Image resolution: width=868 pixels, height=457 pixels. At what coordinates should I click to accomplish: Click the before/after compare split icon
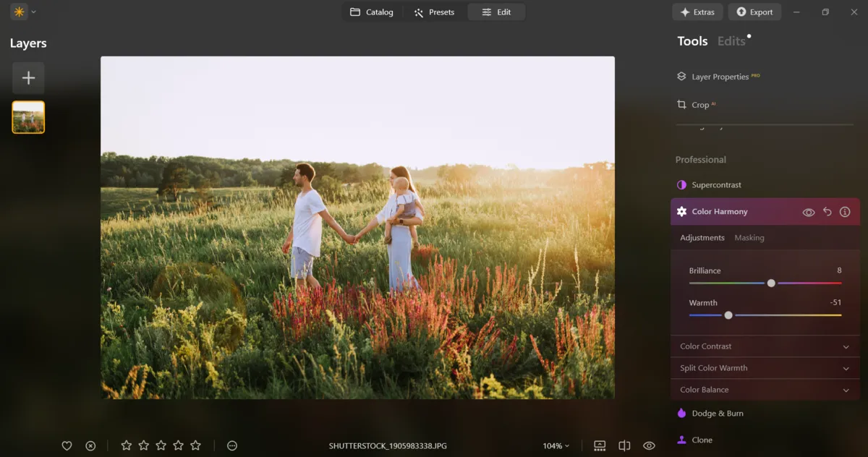pyautogui.click(x=625, y=446)
